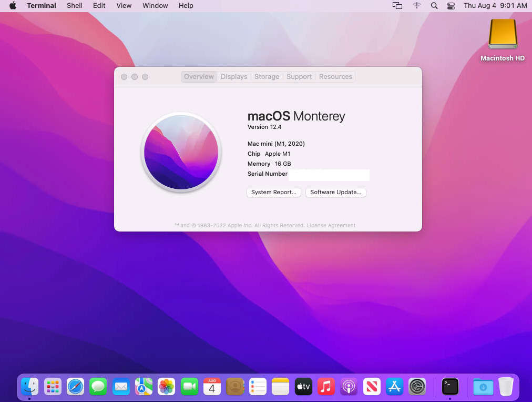This screenshot has width=532, height=402.
Task: Open the Apple TV app
Action: (x=303, y=387)
